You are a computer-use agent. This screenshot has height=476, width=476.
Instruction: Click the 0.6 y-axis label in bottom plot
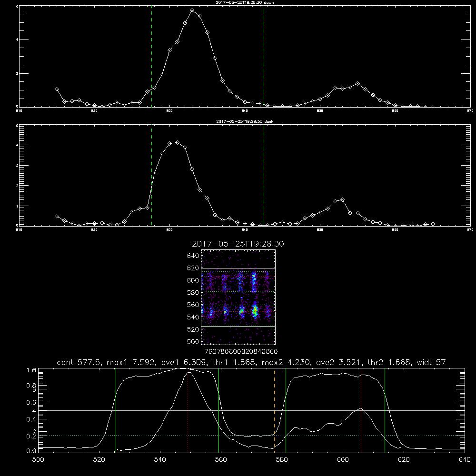[x=31, y=402]
